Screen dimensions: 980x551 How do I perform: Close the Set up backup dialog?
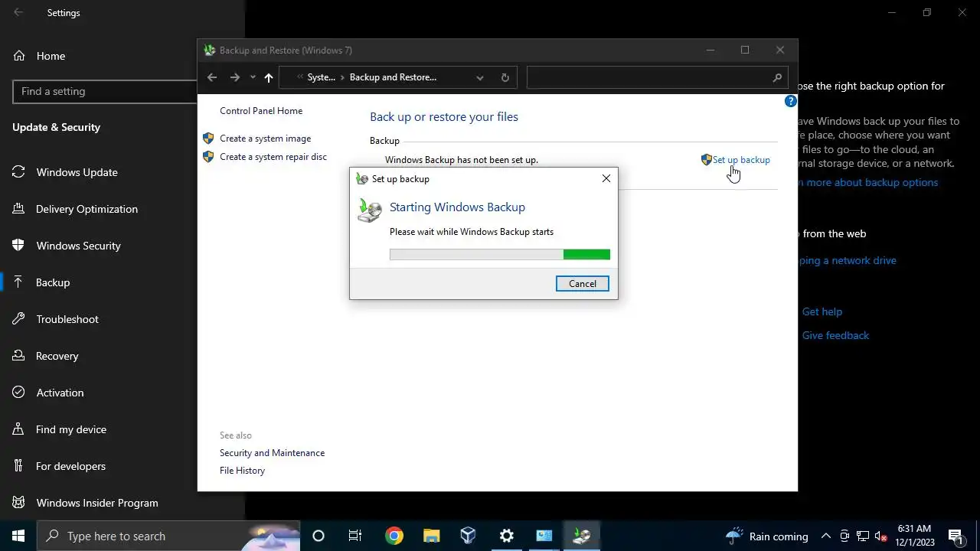coord(606,178)
